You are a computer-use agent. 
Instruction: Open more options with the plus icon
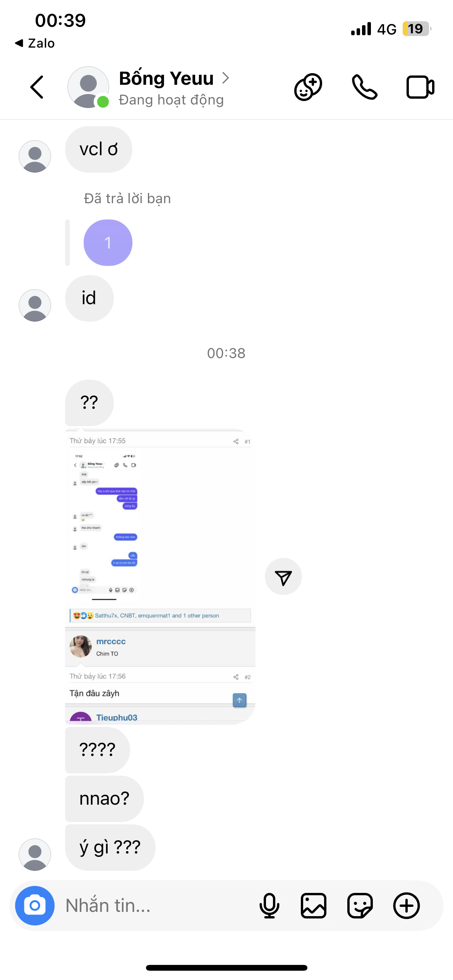407,906
